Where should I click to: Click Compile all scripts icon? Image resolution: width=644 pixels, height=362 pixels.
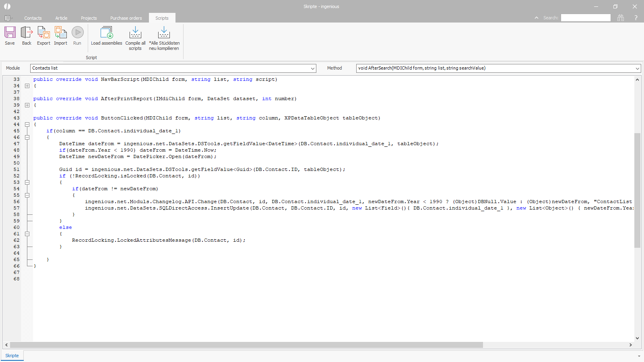135,33
